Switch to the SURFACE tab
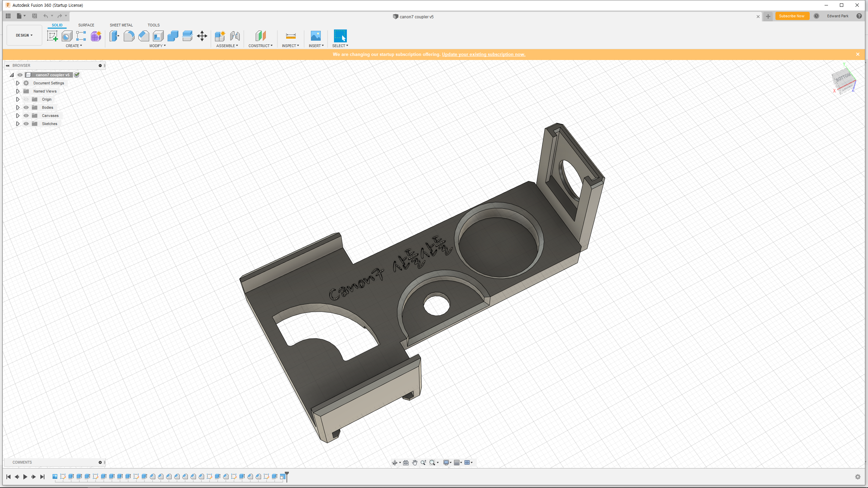 coord(86,25)
